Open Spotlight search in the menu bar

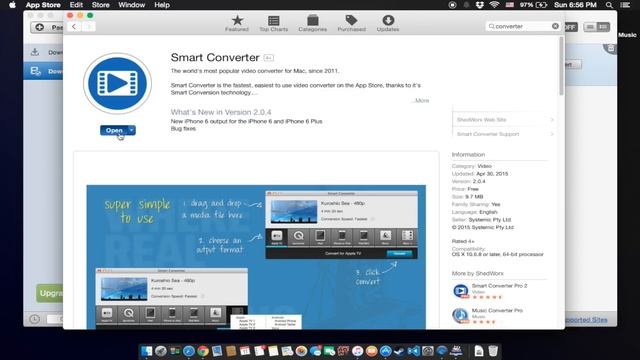tap(609, 5)
